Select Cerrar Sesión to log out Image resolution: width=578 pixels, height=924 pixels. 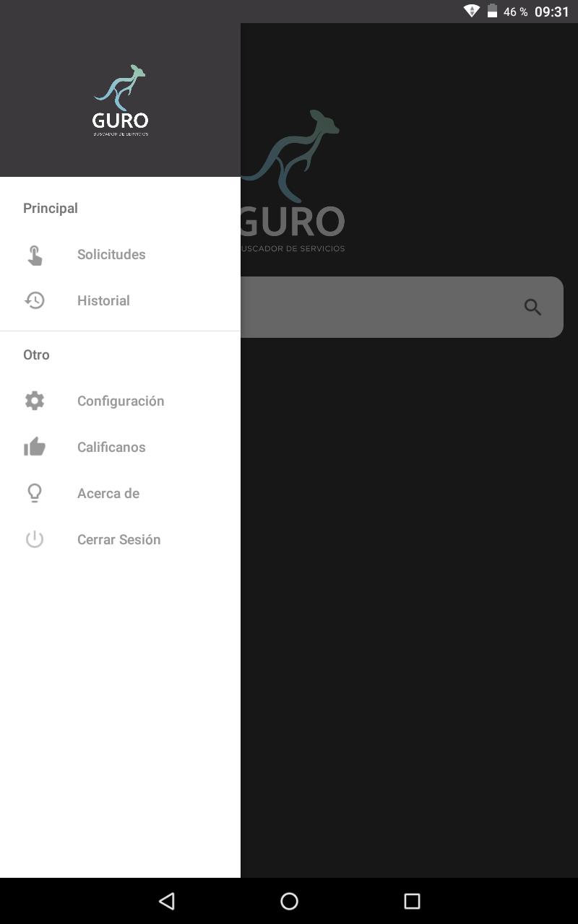pos(120,539)
